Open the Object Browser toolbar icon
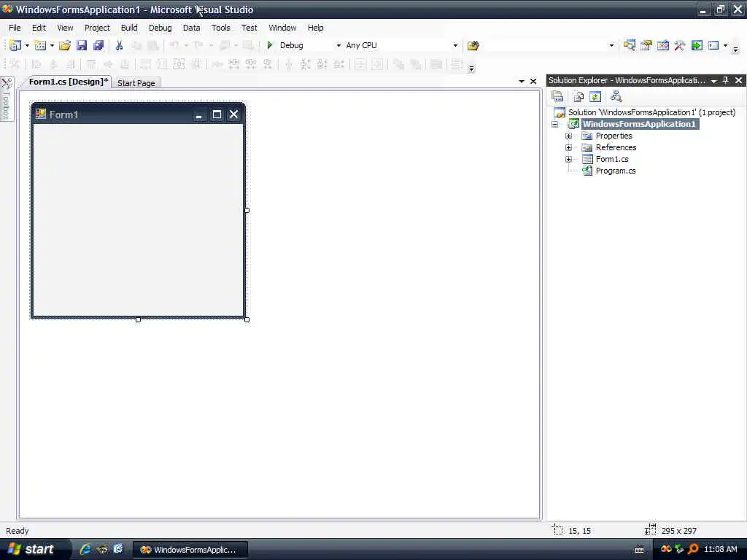This screenshot has width=747, height=560. coord(662,45)
